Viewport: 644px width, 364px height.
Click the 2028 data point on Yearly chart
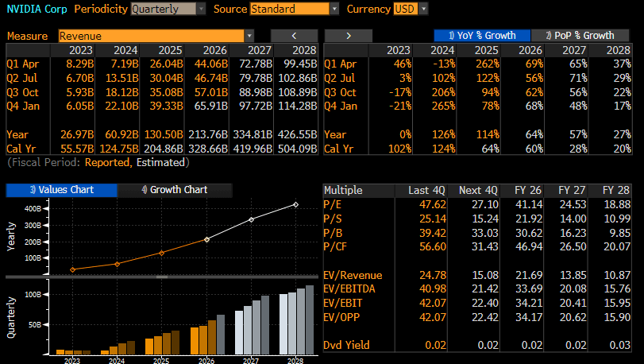295,204
